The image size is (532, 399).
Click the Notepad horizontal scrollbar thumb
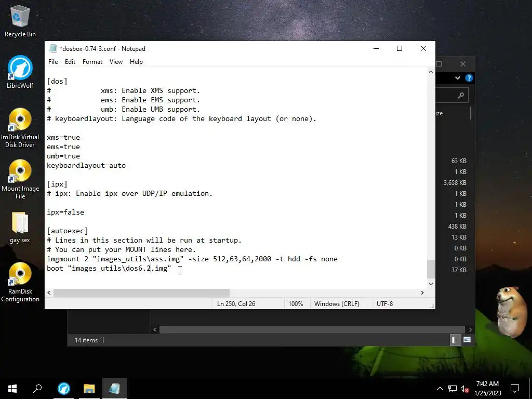[x=141, y=292]
